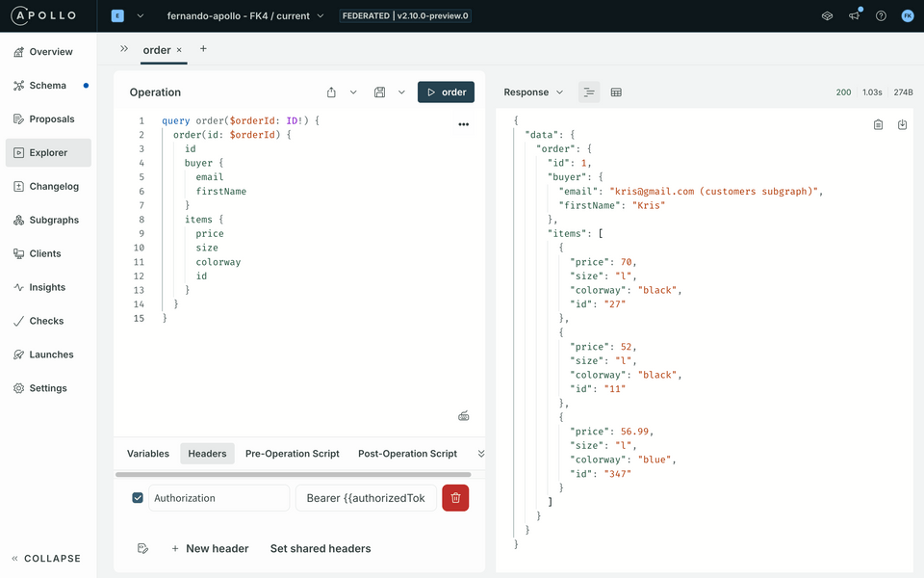The image size is (924, 578).
Task: Click the colorway field on line 11
Action: pyautogui.click(x=218, y=262)
